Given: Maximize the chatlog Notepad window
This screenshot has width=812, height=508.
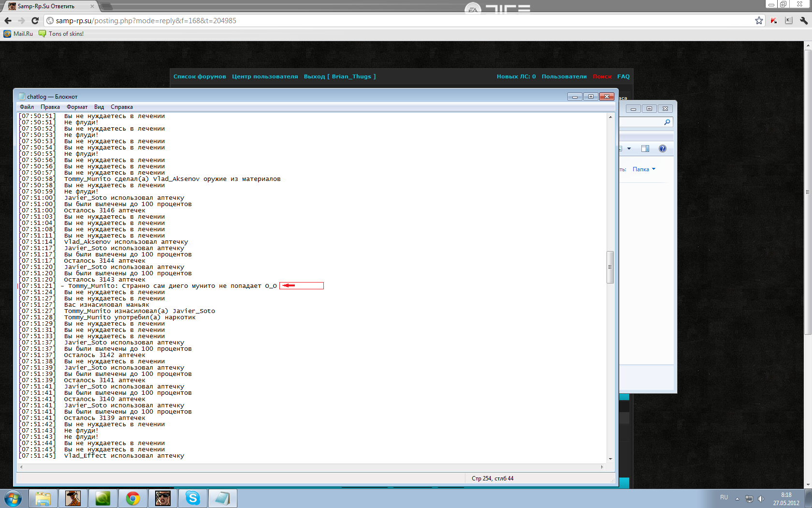Looking at the screenshot, I should coord(591,97).
